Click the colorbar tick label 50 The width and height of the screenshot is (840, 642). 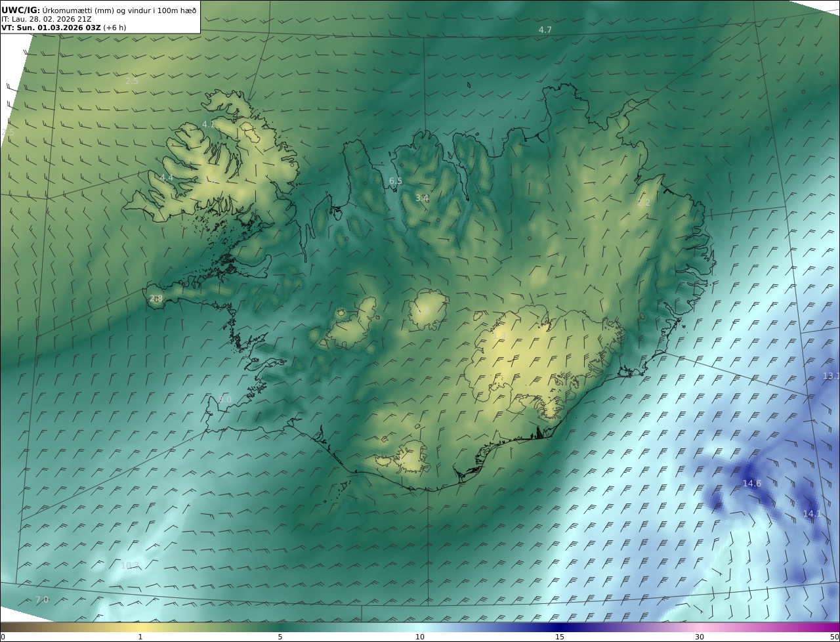tap(835, 637)
